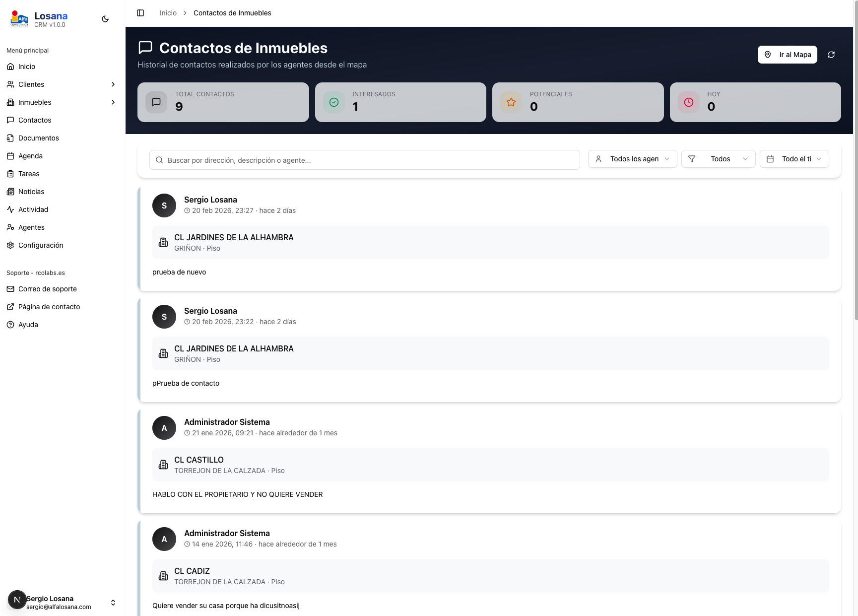Open the Todo el tiempo date filter
This screenshot has height=616, width=858.
click(793, 159)
